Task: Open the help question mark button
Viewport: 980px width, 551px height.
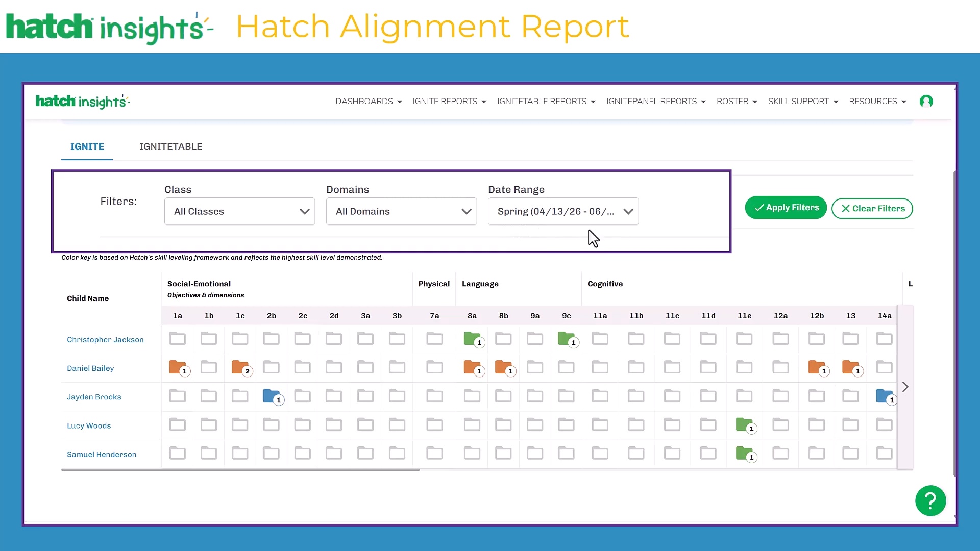Action: 930,500
